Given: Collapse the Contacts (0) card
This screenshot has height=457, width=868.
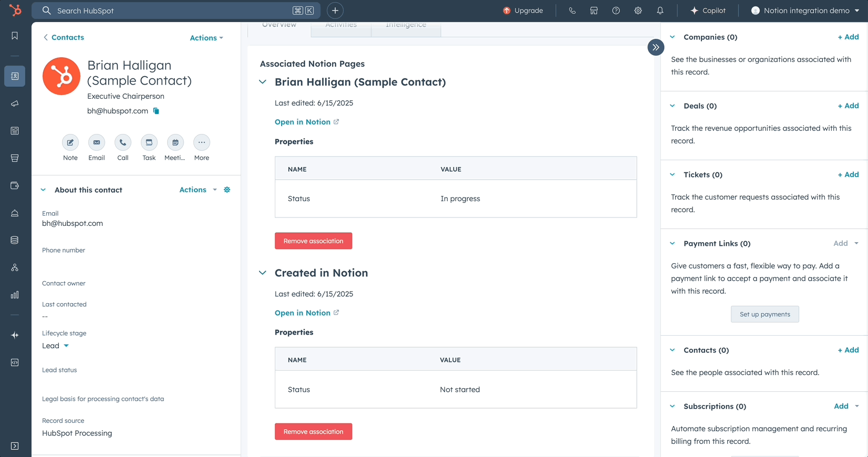Looking at the screenshot, I should (x=673, y=350).
